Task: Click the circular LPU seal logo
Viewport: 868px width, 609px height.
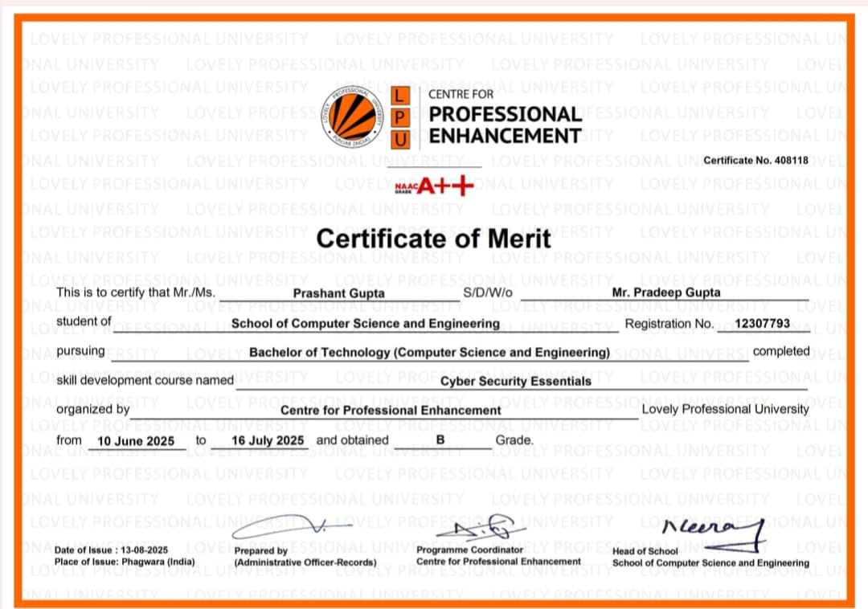Action: coord(354,116)
